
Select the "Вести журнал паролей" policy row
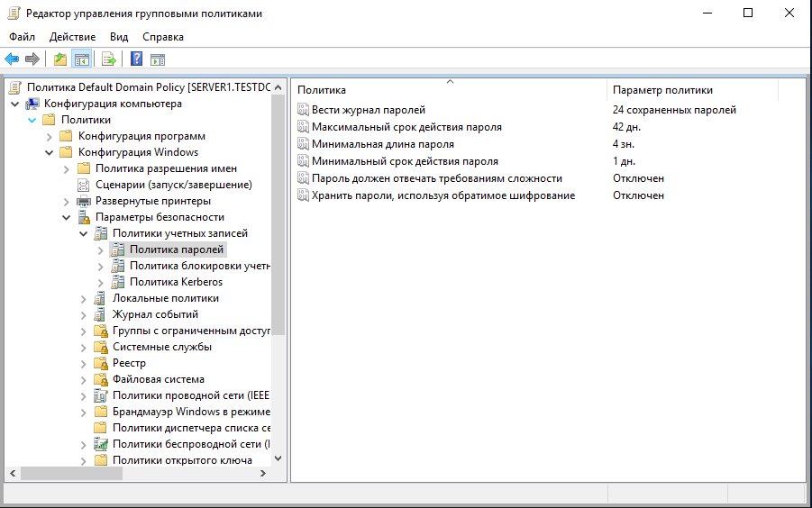tap(368, 110)
